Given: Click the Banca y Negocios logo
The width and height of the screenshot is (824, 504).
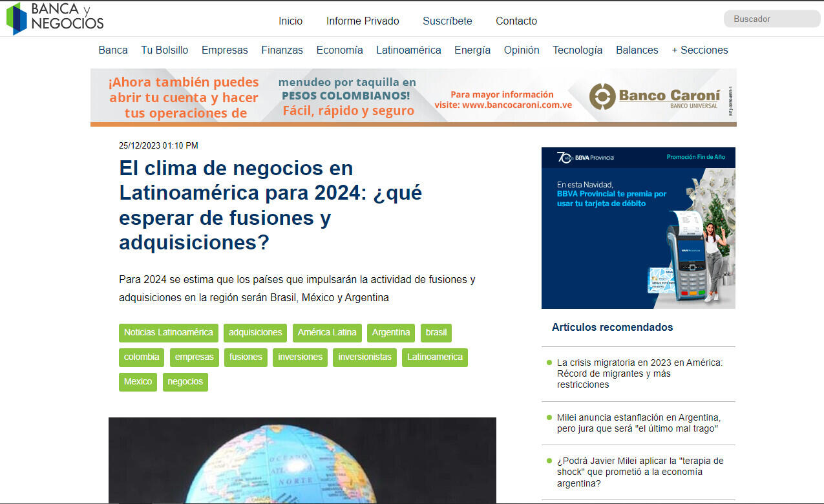Looking at the screenshot, I should pyautogui.click(x=55, y=18).
